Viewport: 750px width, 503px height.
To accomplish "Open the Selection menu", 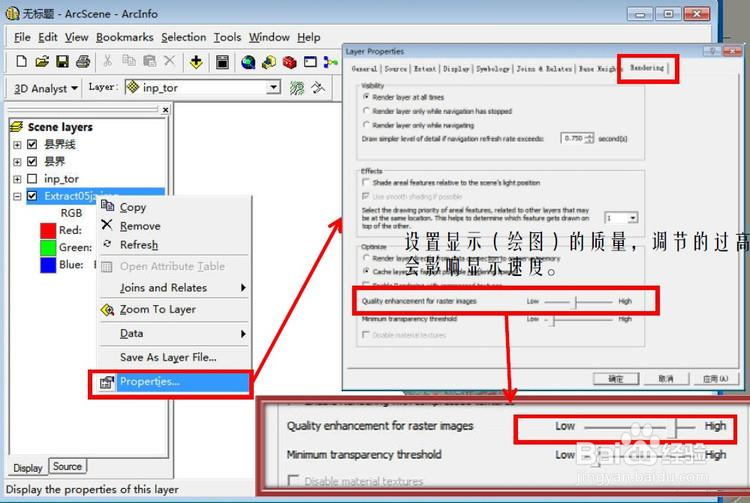I will (183, 37).
